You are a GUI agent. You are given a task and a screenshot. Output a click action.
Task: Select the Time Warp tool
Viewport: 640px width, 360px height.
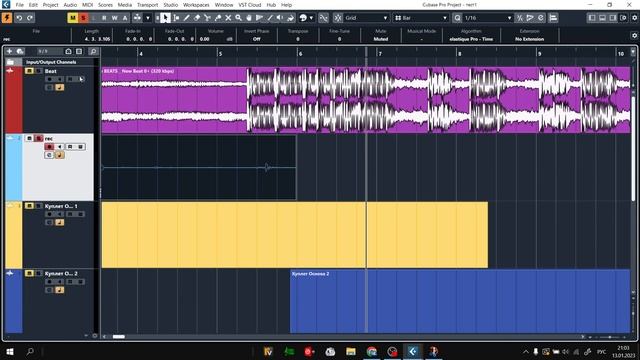click(259, 18)
